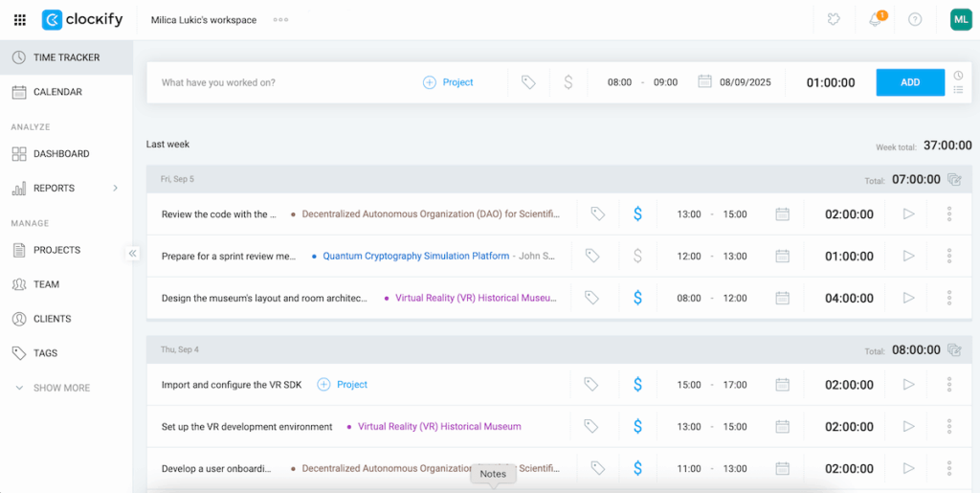Click the puzzle piece extensions icon

pos(834,20)
